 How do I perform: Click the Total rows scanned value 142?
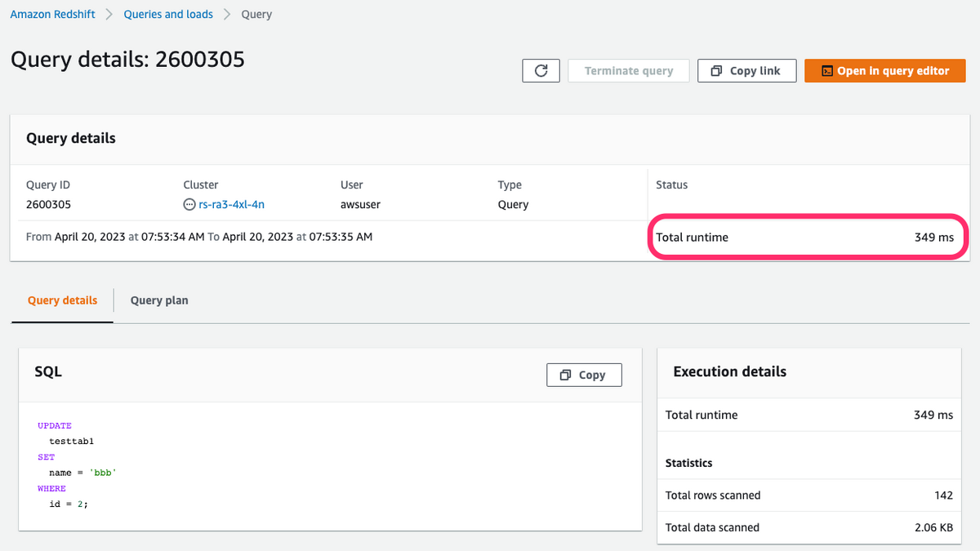(x=943, y=495)
